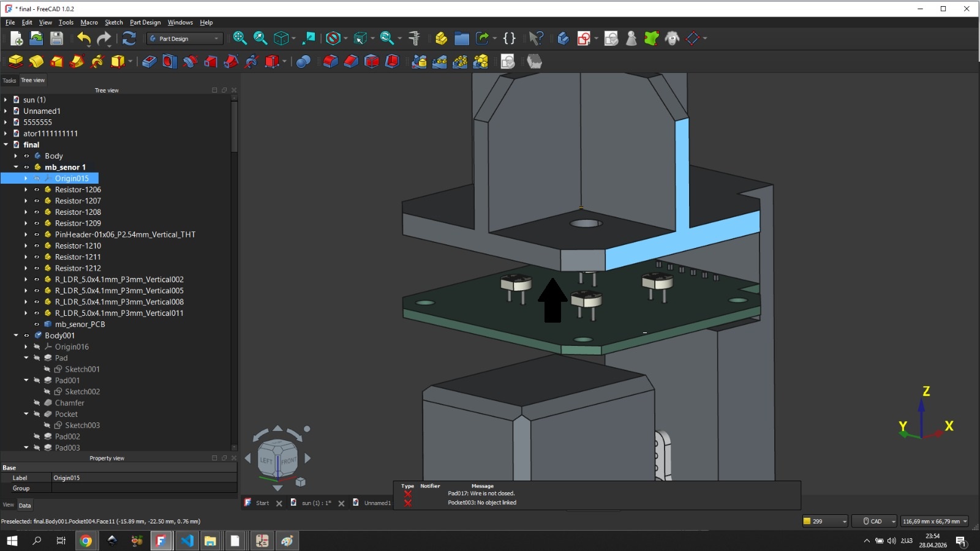This screenshot has height=551, width=980.
Task: Fit the selection in view
Action: pyautogui.click(x=260, y=39)
